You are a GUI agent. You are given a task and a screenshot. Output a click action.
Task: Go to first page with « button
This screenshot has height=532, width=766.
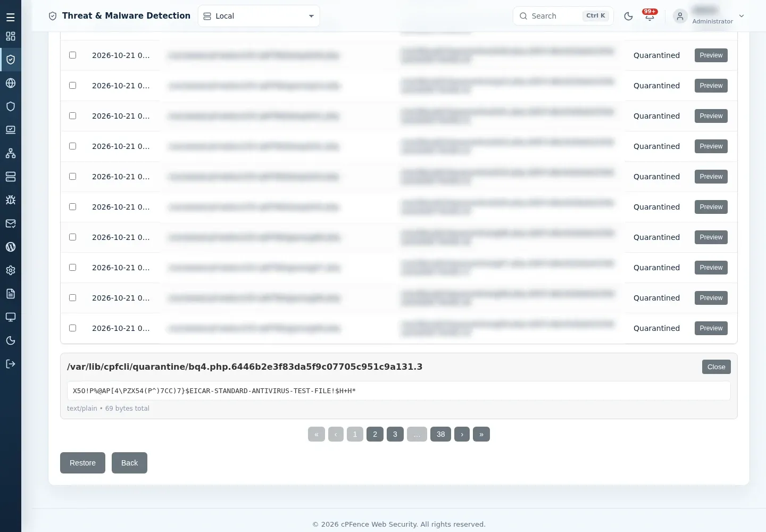pos(316,434)
